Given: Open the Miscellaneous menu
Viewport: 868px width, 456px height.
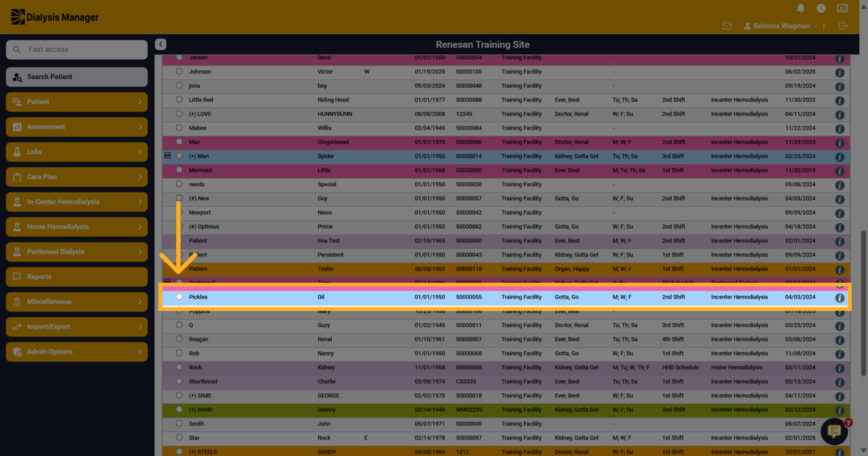Looking at the screenshot, I should [77, 302].
